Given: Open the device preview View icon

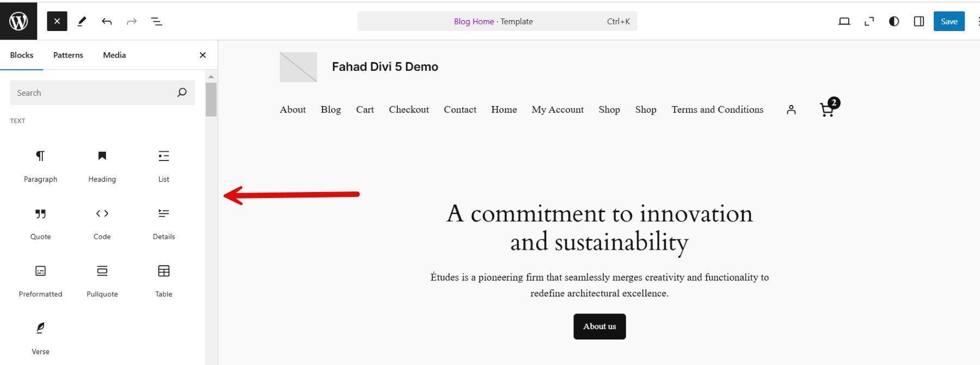Looking at the screenshot, I should (844, 21).
